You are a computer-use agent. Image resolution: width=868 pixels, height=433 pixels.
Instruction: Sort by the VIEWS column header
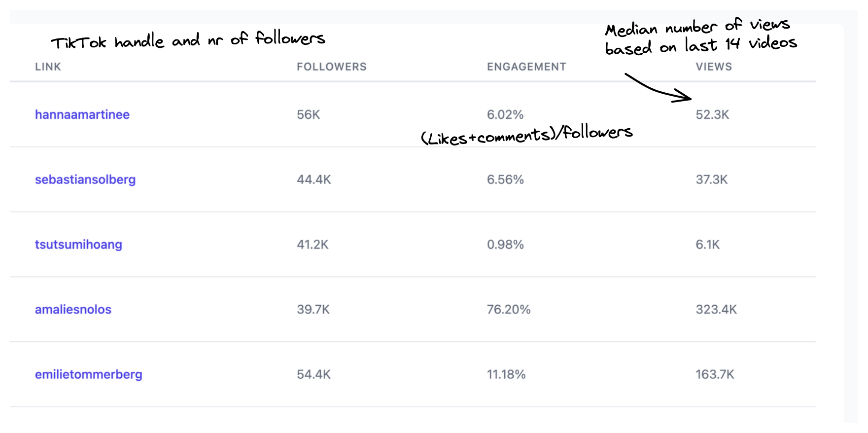pos(714,67)
